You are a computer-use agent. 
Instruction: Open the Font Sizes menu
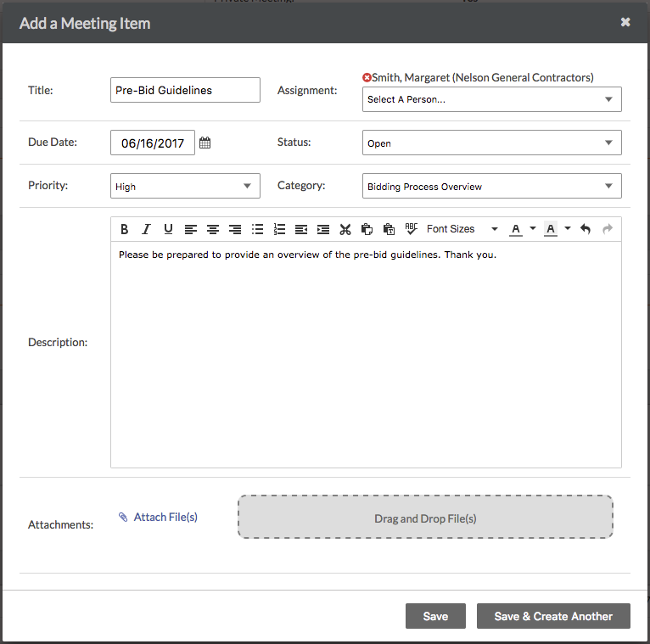pyautogui.click(x=462, y=229)
